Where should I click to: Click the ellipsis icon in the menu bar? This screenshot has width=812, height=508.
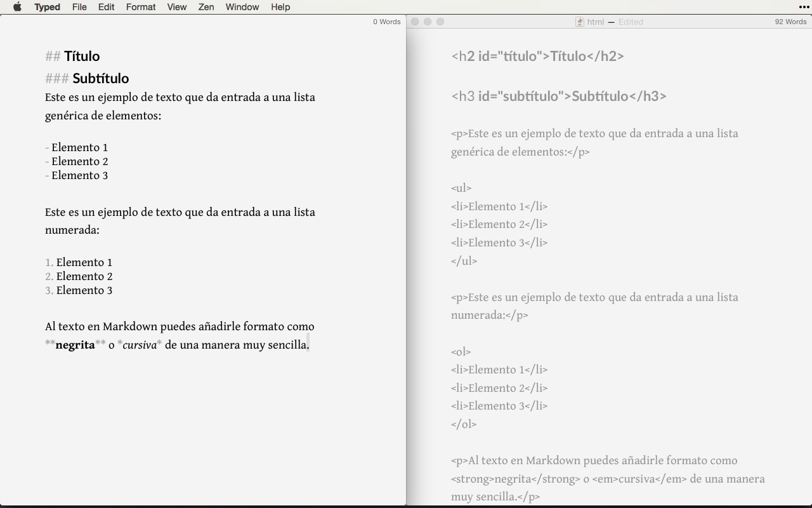coord(804,7)
